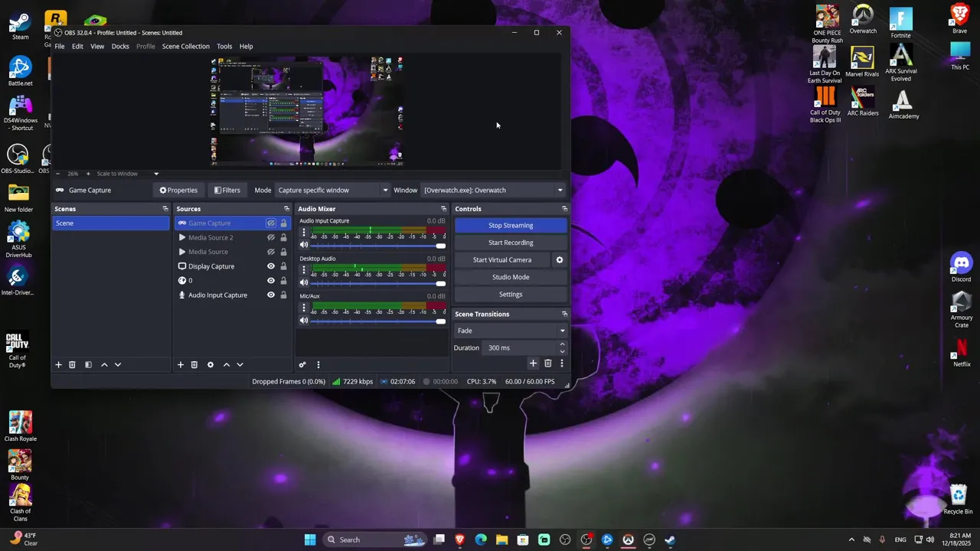
Task: Open the Scale to Window dropdown
Action: pyautogui.click(x=127, y=174)
